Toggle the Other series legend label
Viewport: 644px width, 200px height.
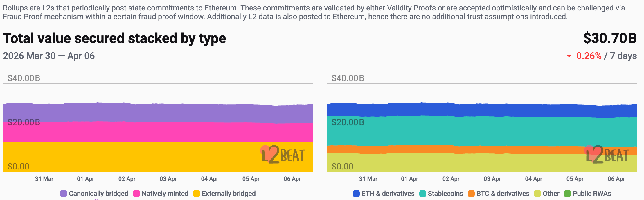pos(551,194)
